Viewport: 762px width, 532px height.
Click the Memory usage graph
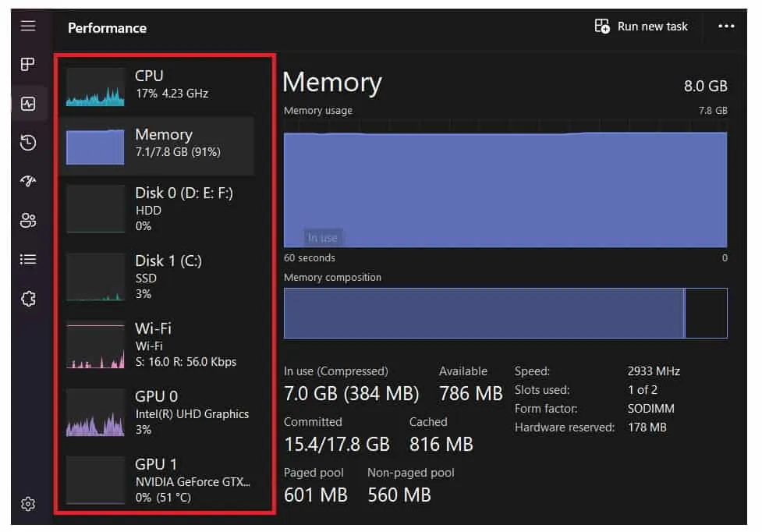505,190
